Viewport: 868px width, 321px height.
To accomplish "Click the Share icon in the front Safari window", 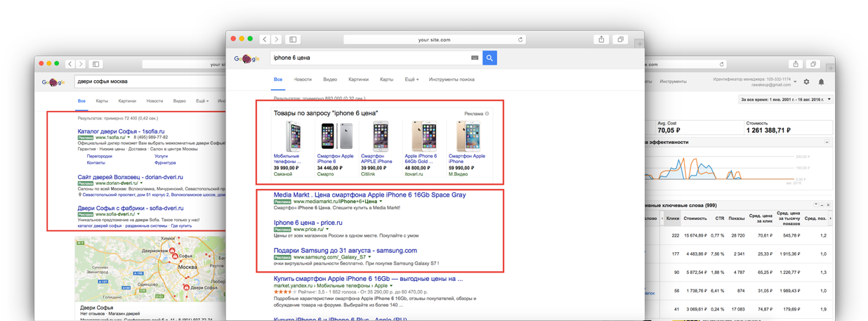I will (601, 39).
